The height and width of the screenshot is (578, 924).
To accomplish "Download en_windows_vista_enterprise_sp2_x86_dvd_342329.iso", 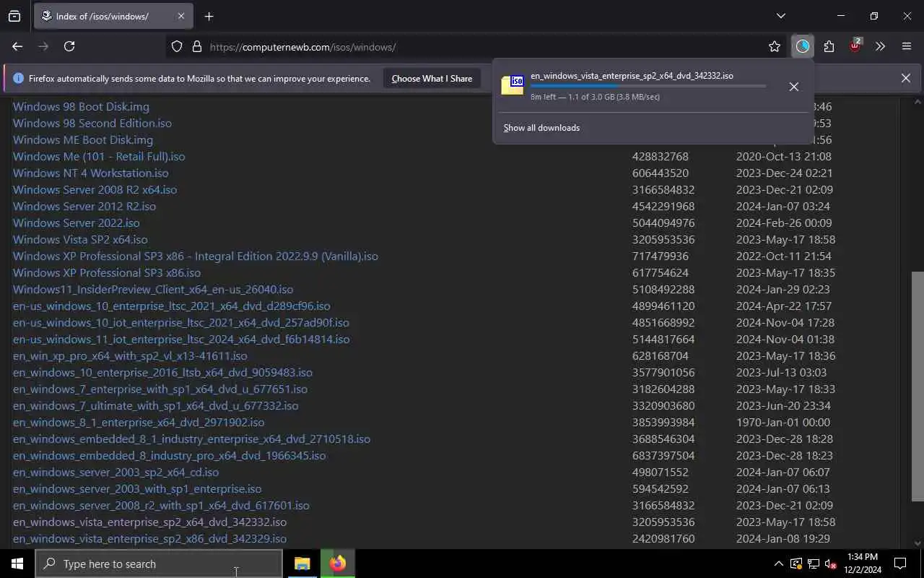I will pyautogui.click(x=149, y=538).
